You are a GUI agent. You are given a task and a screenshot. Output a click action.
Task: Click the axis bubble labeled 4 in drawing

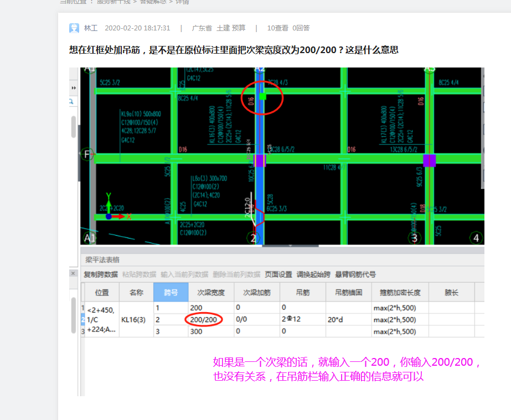pos(476,238)
